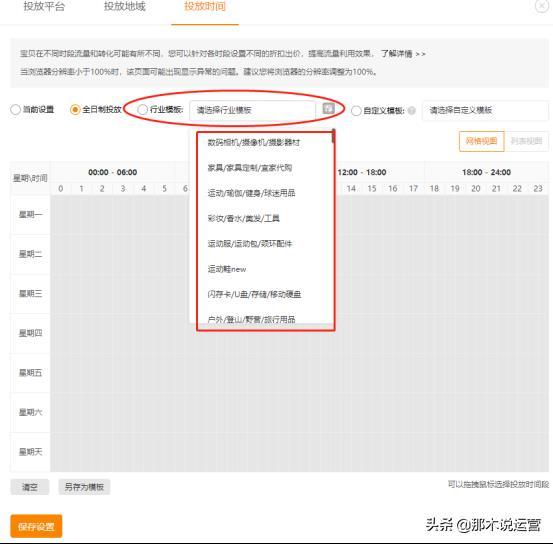Open the 了解详情 >> link
The height and width of the screenshot is (544, 553).
pyautogui.click(x=403, y=54)
